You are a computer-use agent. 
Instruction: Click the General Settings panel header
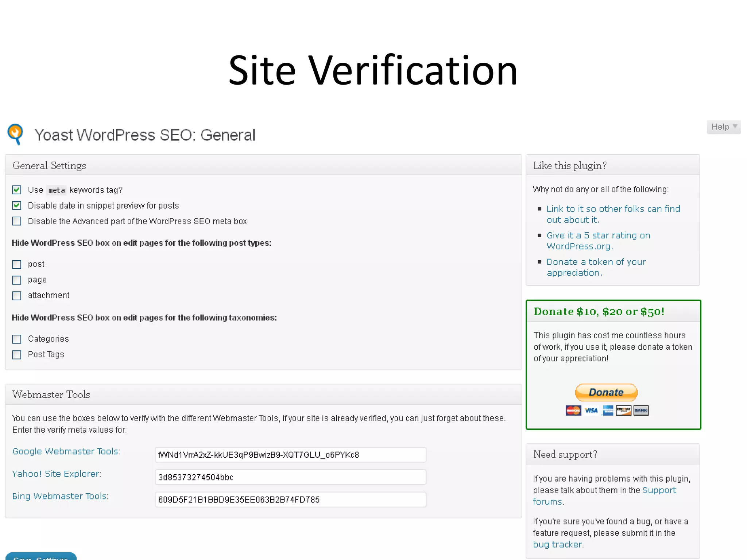[263, 165]
